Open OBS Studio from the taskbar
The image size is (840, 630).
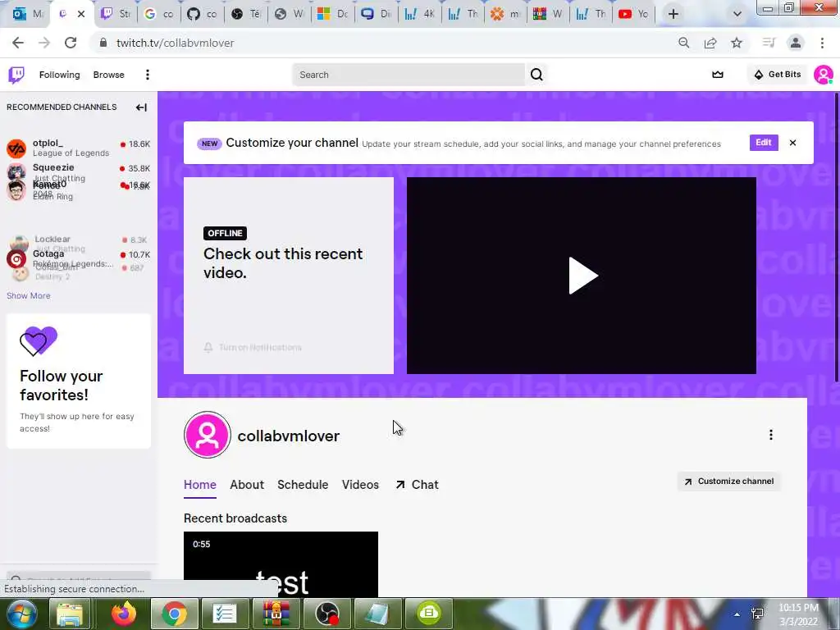tap(326, 614)
